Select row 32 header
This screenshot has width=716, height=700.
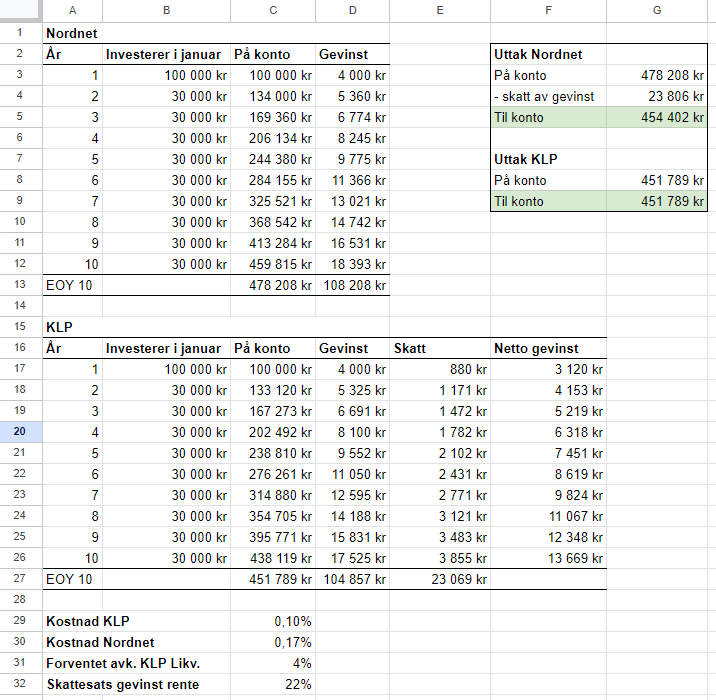point(21,684)
